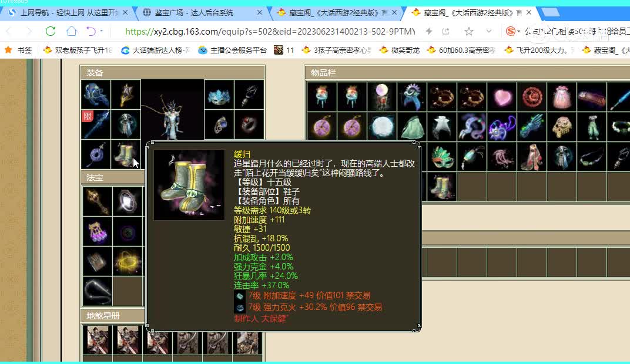Select the armor robe equipment slot

pos(126,124)
